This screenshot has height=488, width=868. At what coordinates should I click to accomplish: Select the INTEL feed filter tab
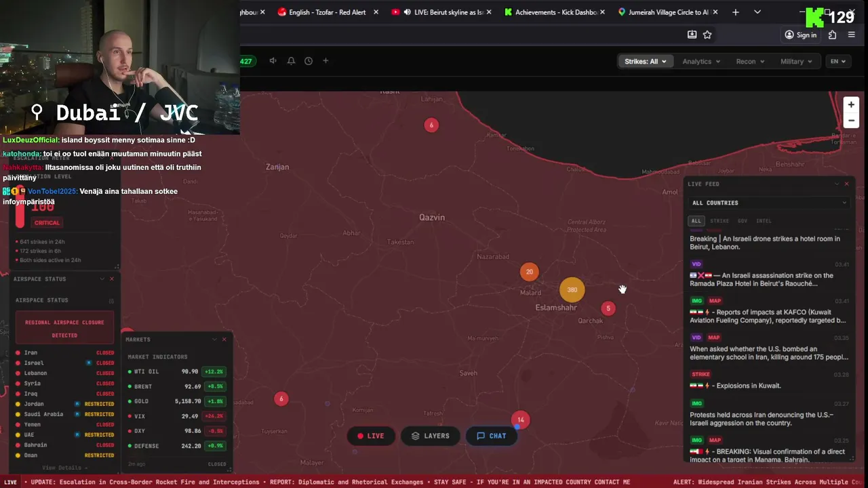pyautogui.click(x=764, y=221)
